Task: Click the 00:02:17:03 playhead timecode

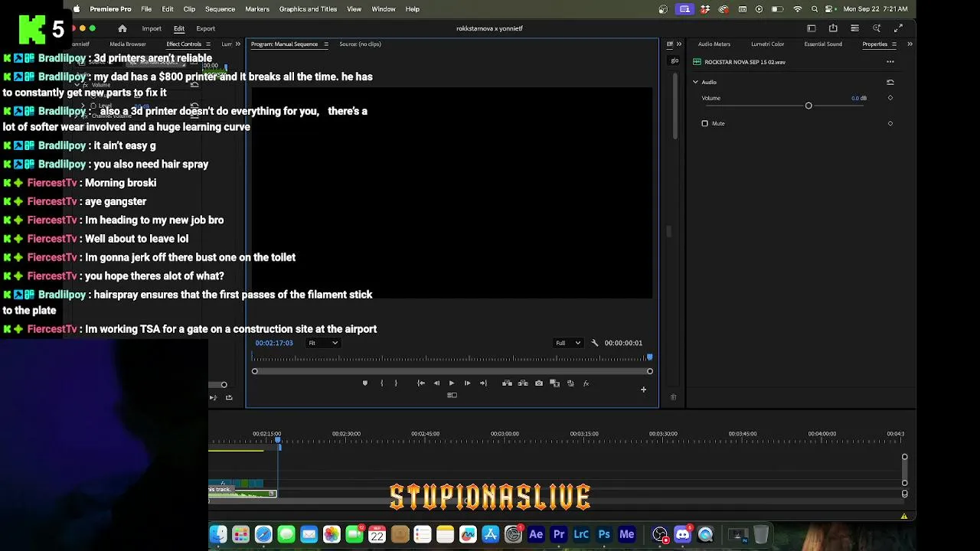Action: tap(274, 343)
